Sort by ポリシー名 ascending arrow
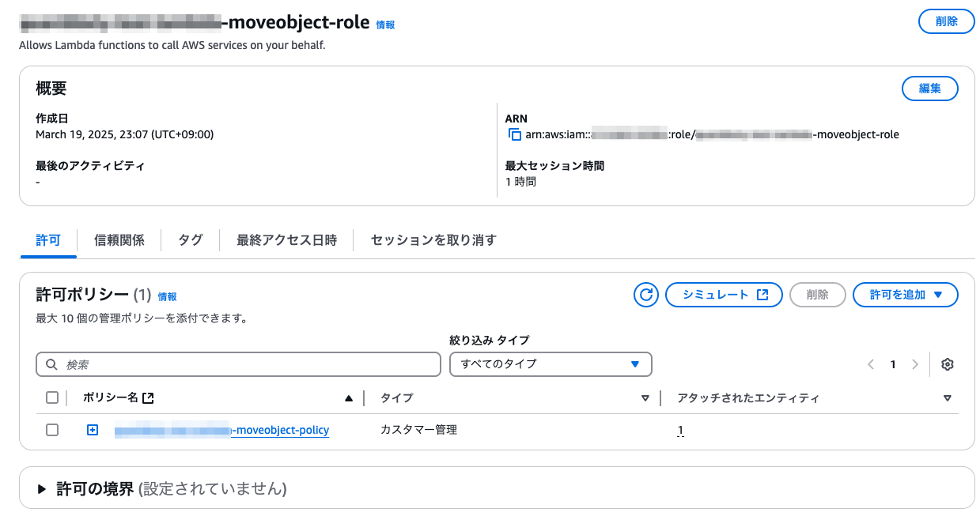 349,398
